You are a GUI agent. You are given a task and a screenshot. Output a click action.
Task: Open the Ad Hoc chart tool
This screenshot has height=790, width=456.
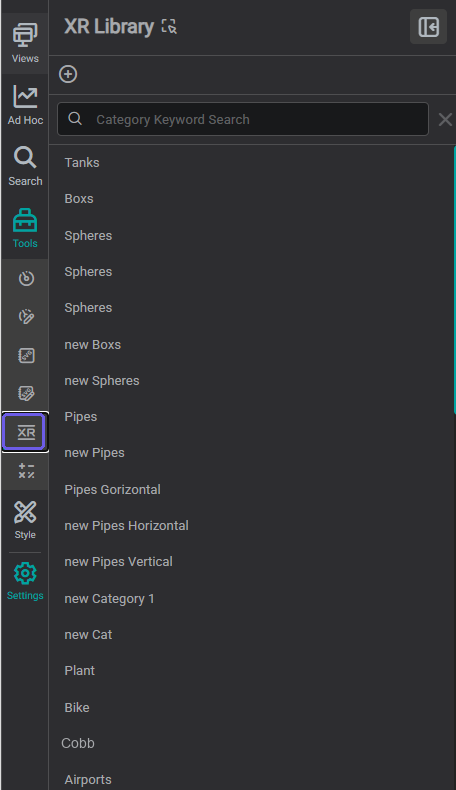[x=25, y=105]
